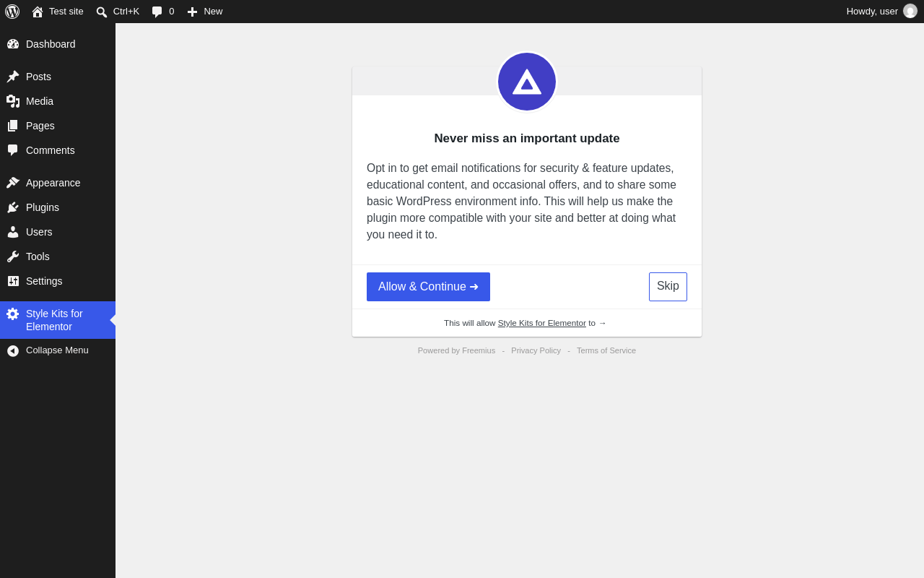Collapse the admin sidebar menu
This screenshot has width=924, height=578.
coord(58,350)
